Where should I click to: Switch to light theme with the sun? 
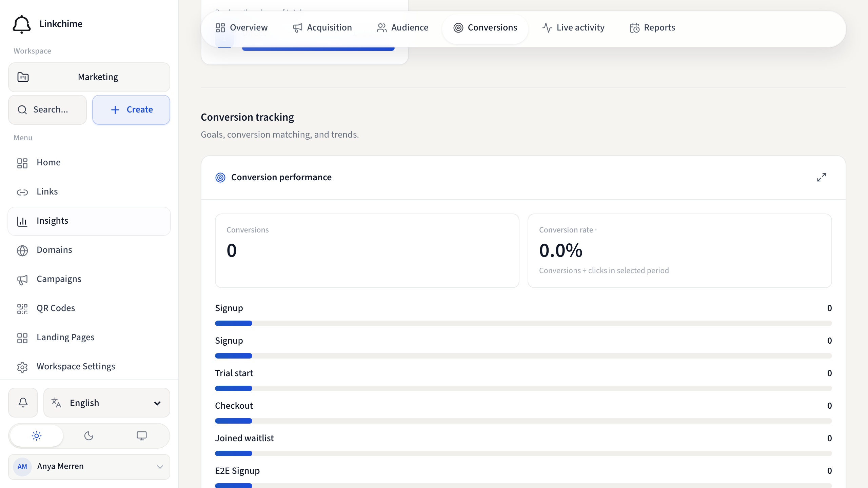[x=37, y=436]
